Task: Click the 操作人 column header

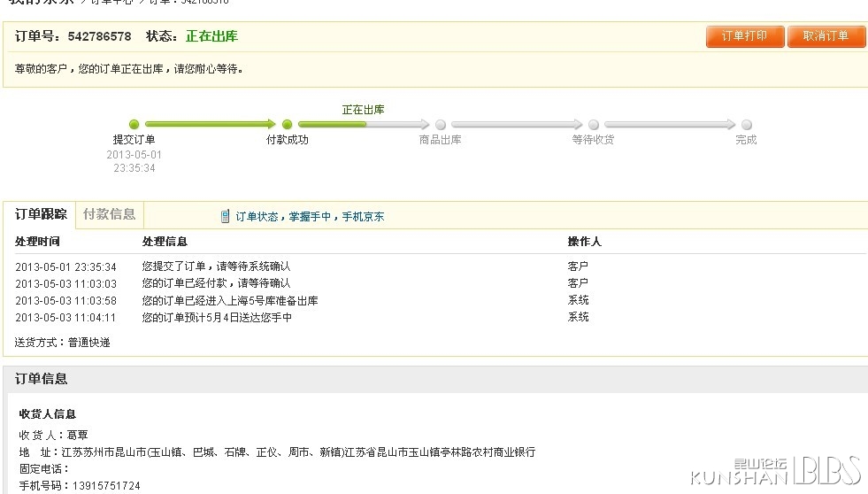Action: [584, 242]
